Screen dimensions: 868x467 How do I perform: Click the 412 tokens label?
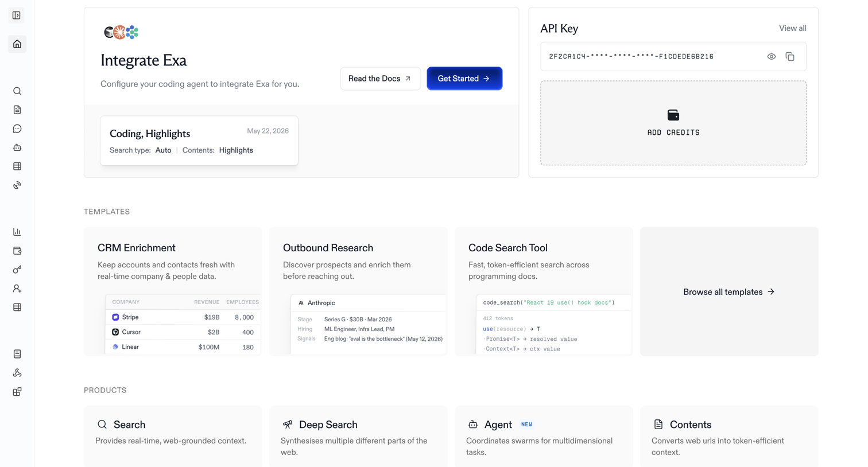(498, 318)
